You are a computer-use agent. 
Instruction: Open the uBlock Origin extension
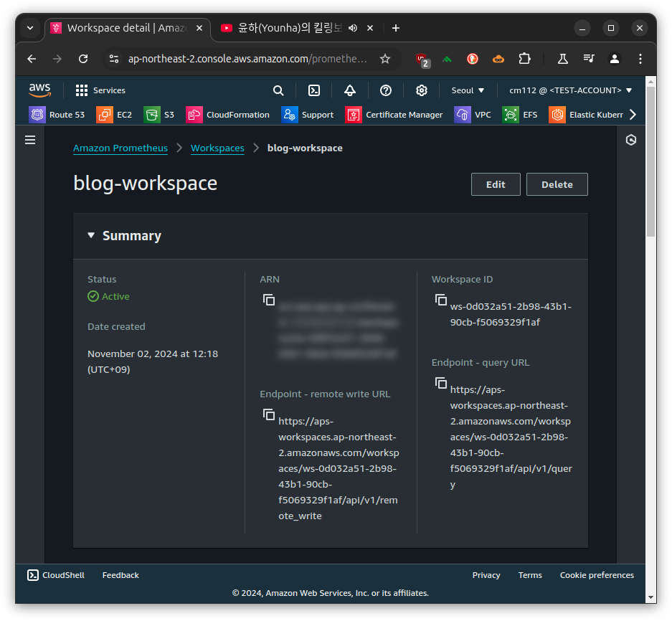pyautogui.click(x=422, y=60)
